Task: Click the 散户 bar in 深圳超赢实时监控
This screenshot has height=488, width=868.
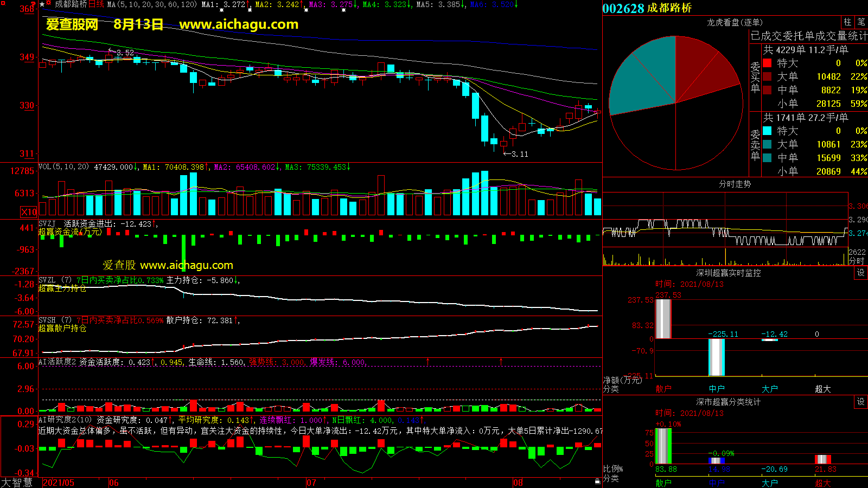Action: [663, 319]
